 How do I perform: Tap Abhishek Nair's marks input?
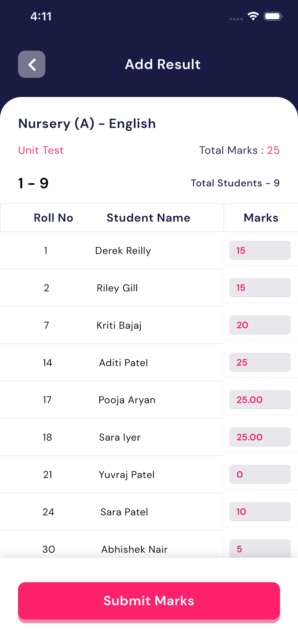260,548
